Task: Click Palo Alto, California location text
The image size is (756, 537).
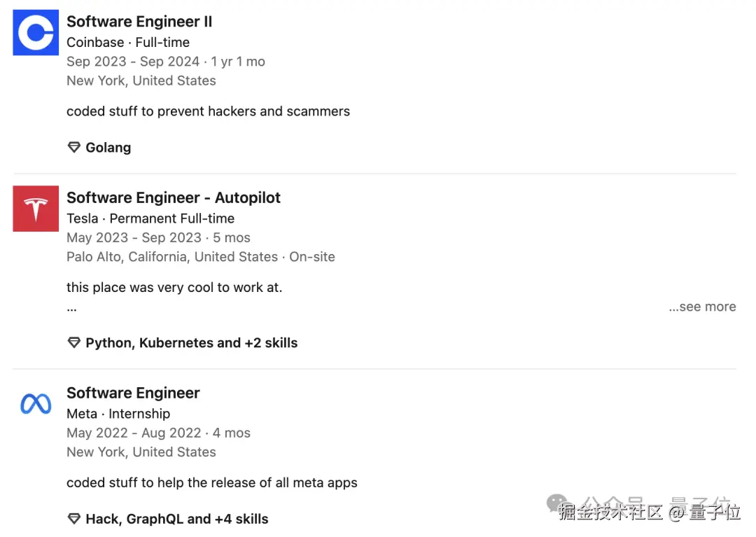Action: coord(172,257)
